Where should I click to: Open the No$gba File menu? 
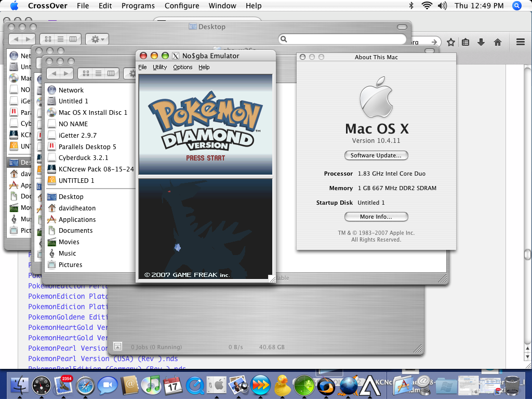tap(142, 67)
